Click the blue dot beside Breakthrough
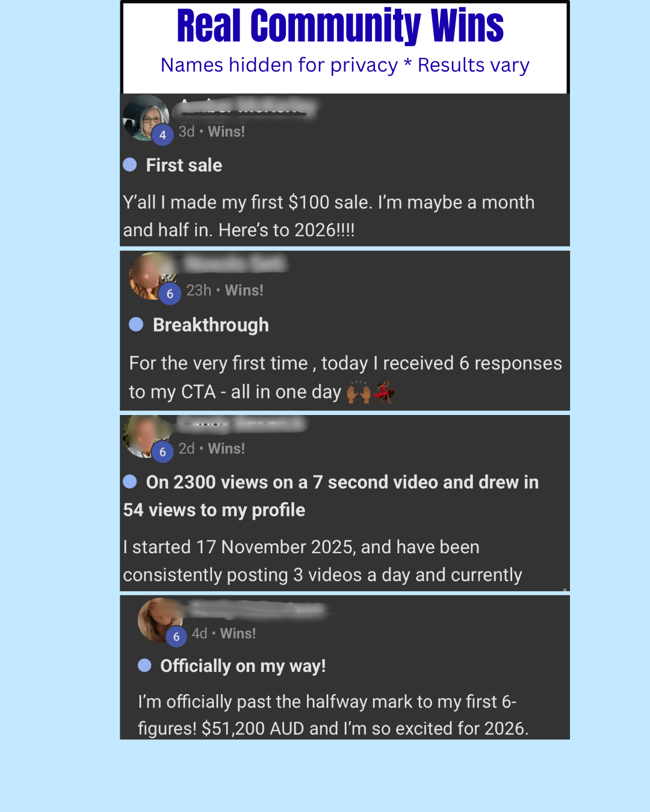The width and height of the screenshot is (650, 812). pos(137,325)
